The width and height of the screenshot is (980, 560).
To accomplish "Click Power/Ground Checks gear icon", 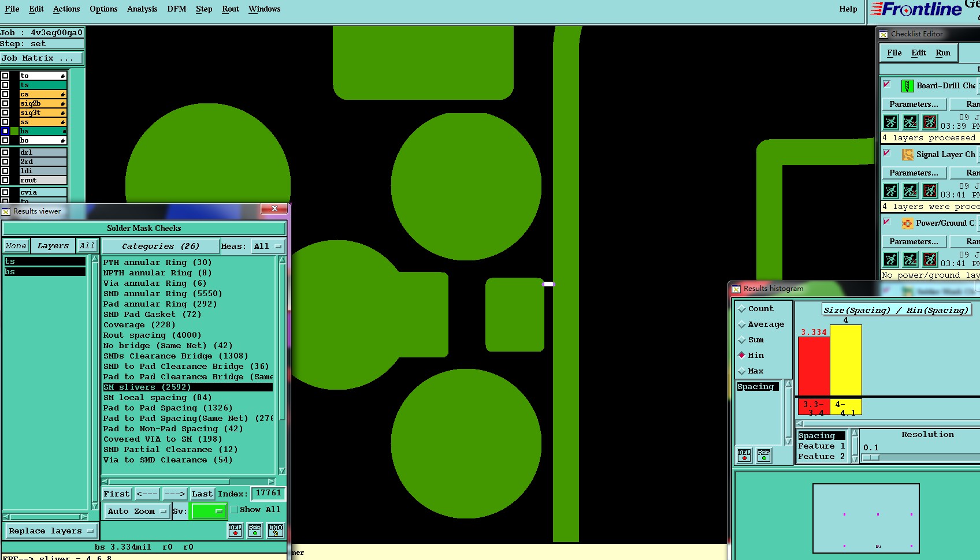I will (908, 223).
